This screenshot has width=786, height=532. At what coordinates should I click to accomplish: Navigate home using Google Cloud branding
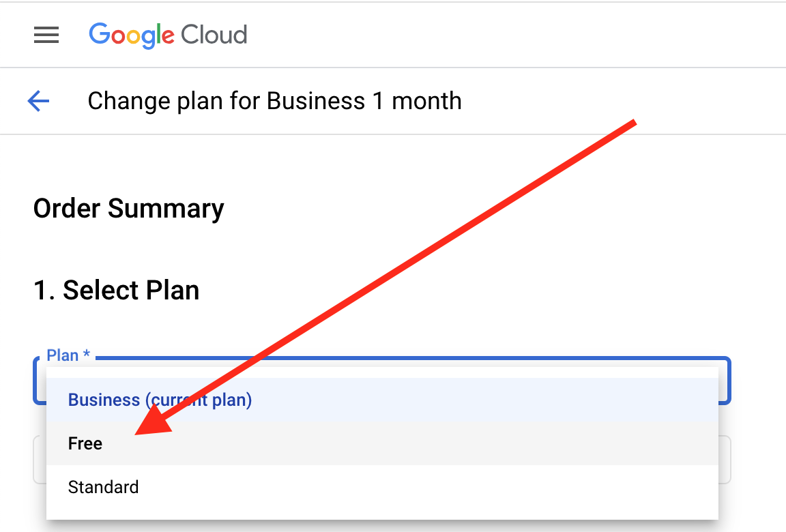pos(168,35)
